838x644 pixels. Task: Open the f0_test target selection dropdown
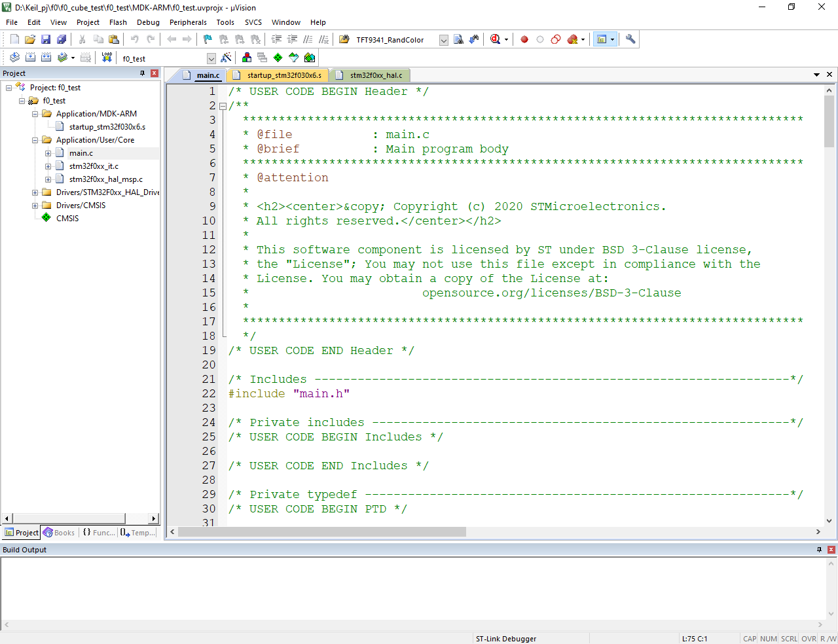pyautogui.click(x=211, y=59)
